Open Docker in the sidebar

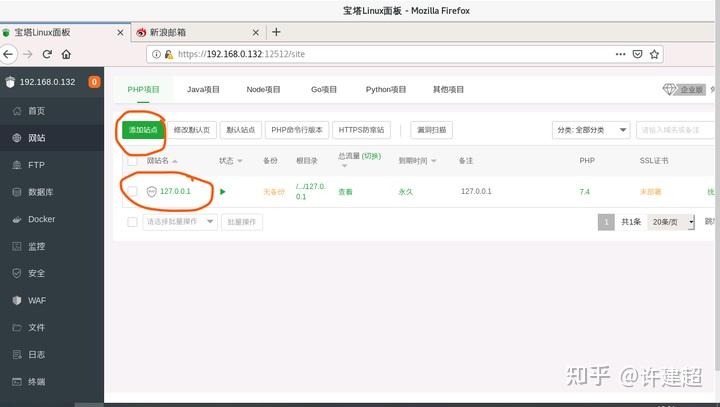[52, 219]
